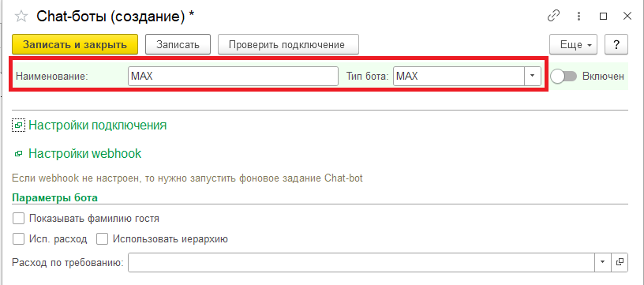Viewport: 644px width, 285px height.
Task: Open the three-dot form menu
Action: [x=578, y=16]
